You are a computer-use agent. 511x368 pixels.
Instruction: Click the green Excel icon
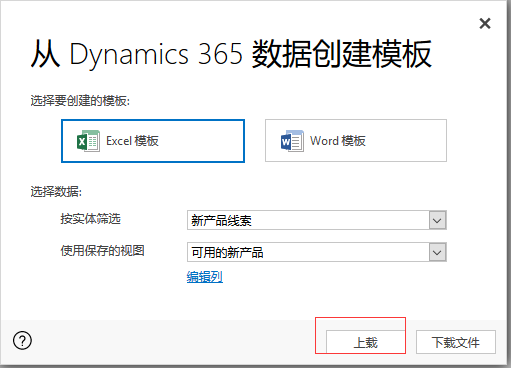coord(88,141)
